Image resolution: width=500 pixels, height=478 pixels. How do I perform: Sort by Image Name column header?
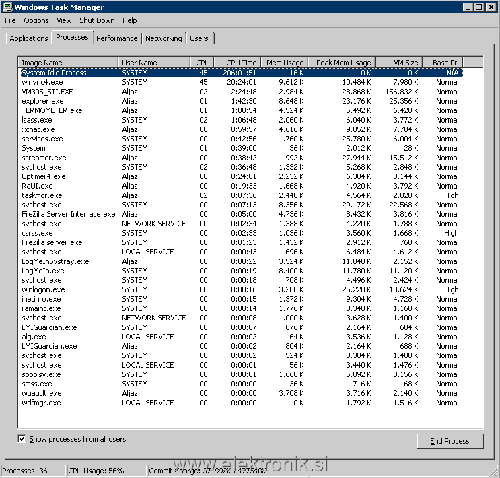point(68,62)
